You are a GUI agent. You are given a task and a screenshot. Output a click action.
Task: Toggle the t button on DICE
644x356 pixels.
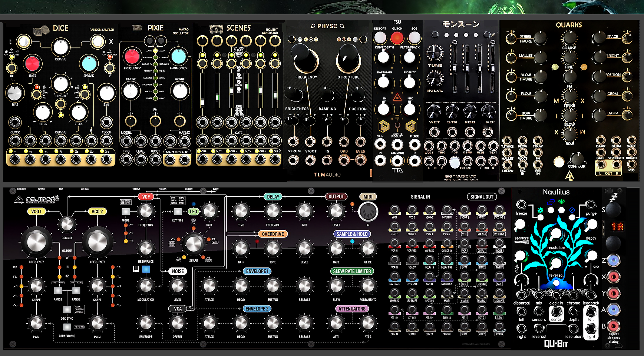coord(23,41)
